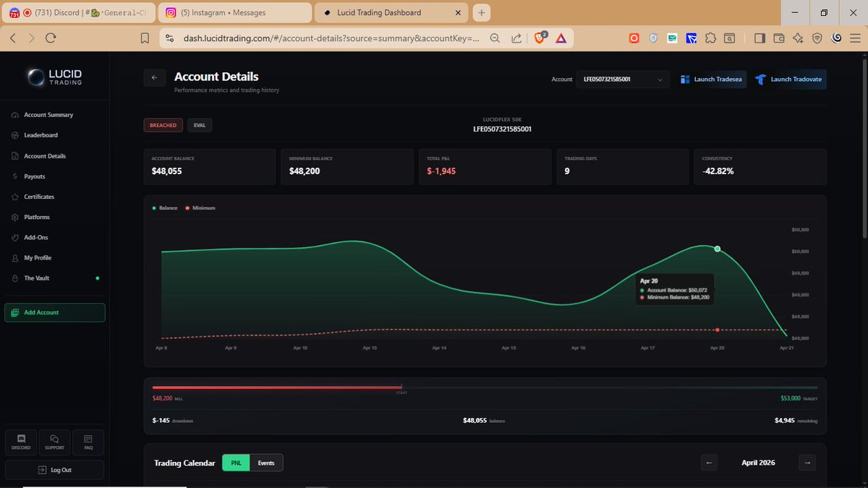Click the share icon in address bar

coord(516,38)
